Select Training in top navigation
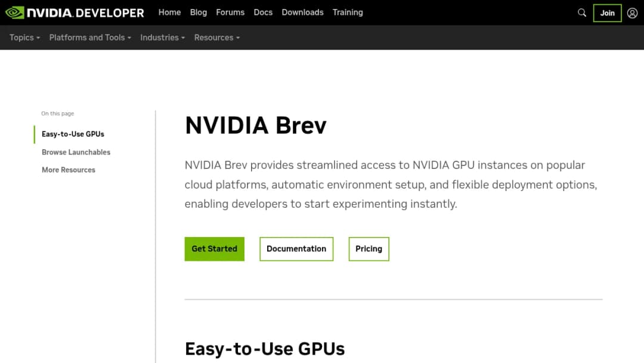The height and width of the screenshot is (363, 644). (x=348, y=13)
